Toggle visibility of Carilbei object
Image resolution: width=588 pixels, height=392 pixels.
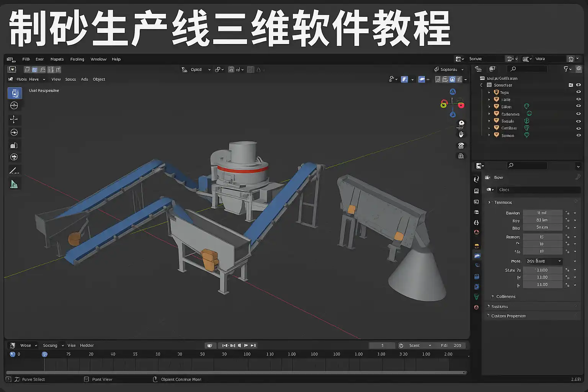[578, 128]
